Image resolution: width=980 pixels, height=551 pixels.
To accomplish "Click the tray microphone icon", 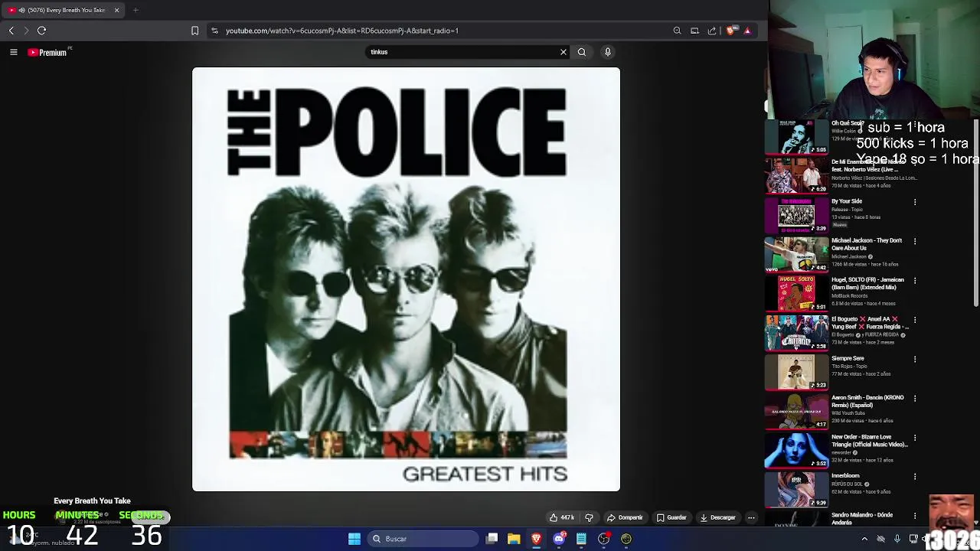I will (897, 539).
